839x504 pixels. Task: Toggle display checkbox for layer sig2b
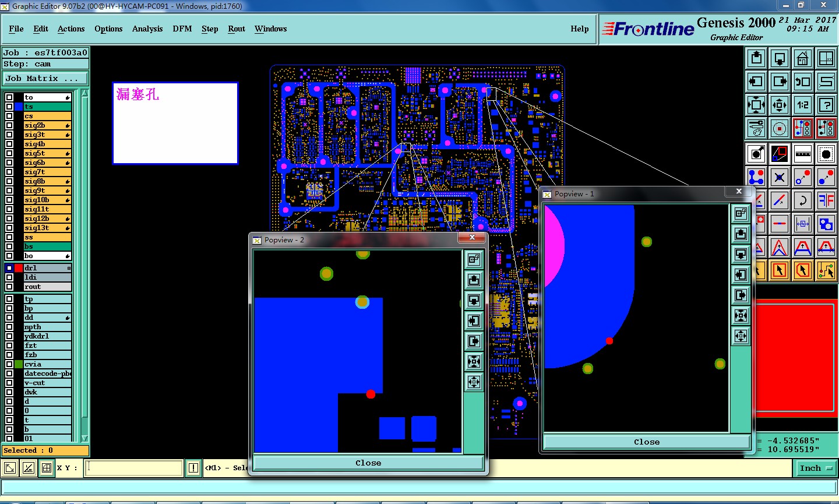[x=9, y=125]
